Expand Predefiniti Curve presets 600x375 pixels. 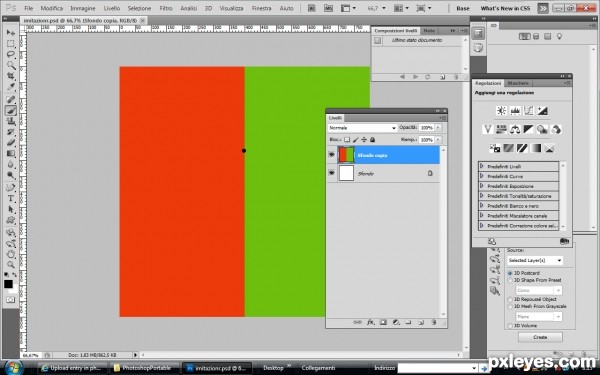(482, 176)
